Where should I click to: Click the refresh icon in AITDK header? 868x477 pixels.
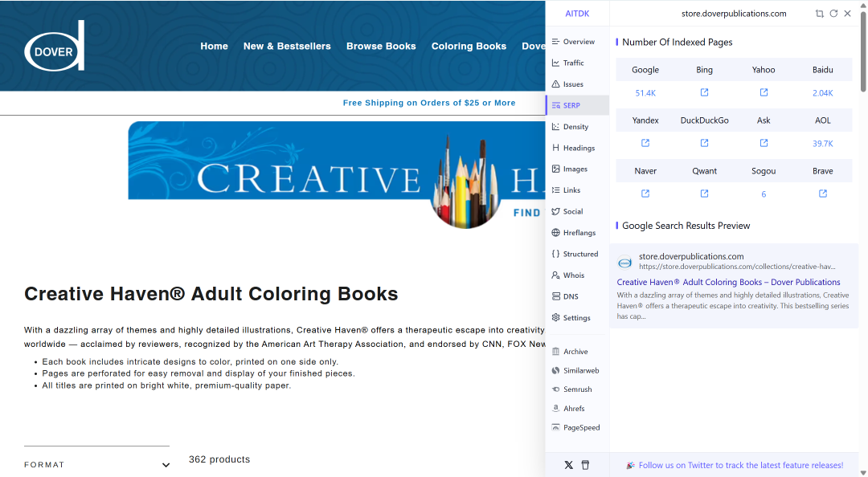point(833,14)
